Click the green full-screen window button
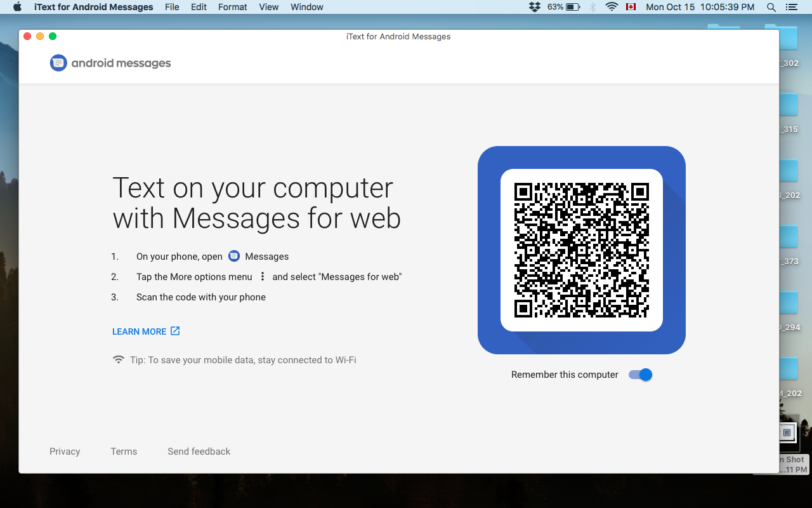Screen dimensions: 812x508 point(53,36)
